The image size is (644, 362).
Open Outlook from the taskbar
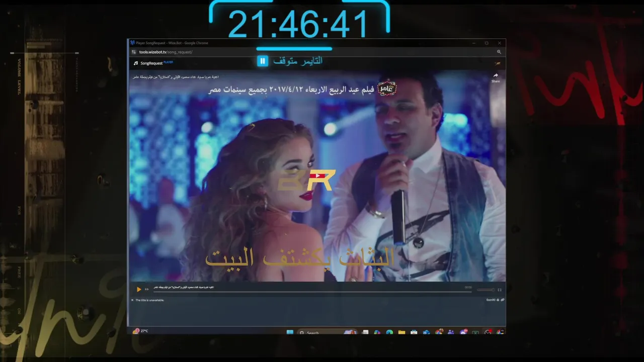[x=426, y=332]
